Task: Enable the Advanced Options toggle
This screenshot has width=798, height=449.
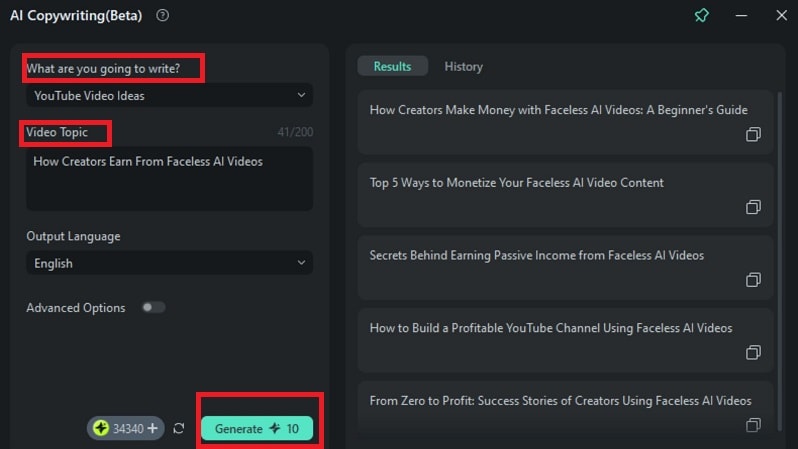Action: 153,308
